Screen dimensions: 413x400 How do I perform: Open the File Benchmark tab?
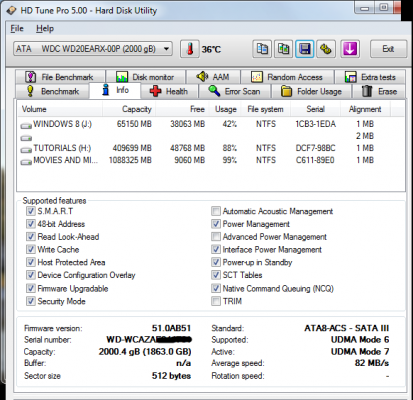pos(60,77)
